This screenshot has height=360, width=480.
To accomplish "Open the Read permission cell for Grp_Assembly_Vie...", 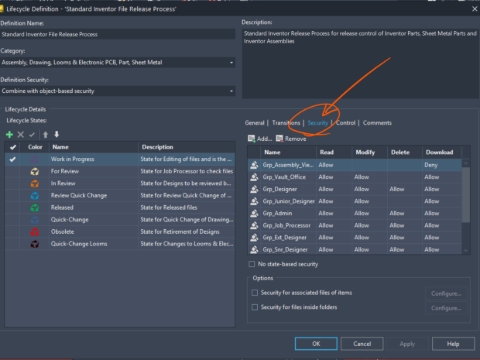I will tap(334, 165).
